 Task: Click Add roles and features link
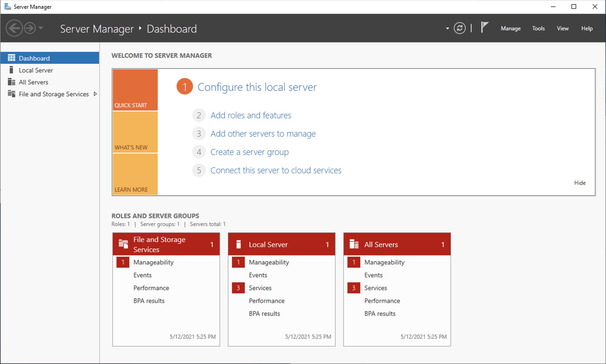251,115
